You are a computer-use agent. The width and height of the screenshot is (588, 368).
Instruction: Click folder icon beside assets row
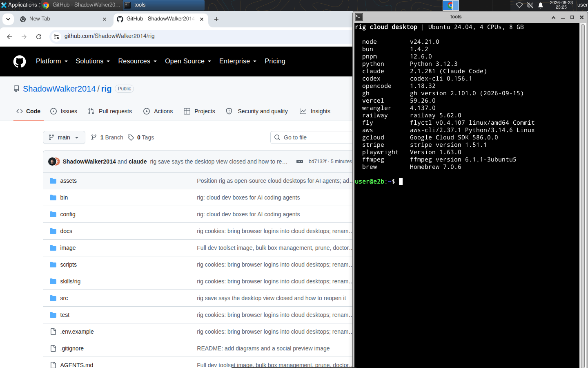click(x=53, y=181)
